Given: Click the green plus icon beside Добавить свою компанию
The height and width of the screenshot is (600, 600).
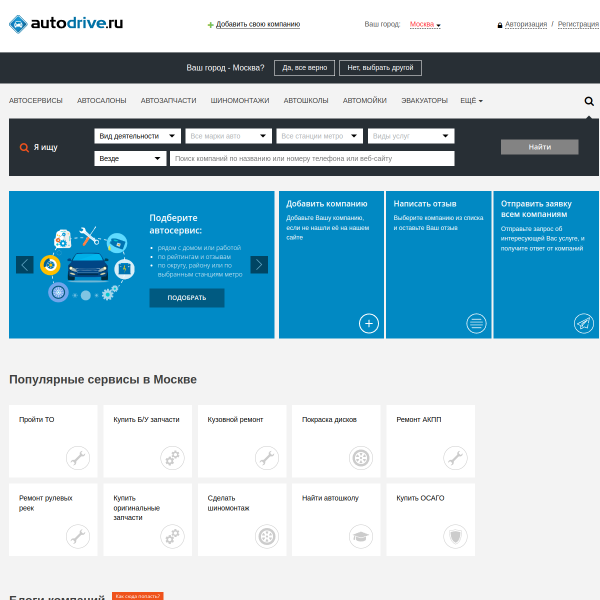Looking at the screenshot, I should [x=210, y=25].
